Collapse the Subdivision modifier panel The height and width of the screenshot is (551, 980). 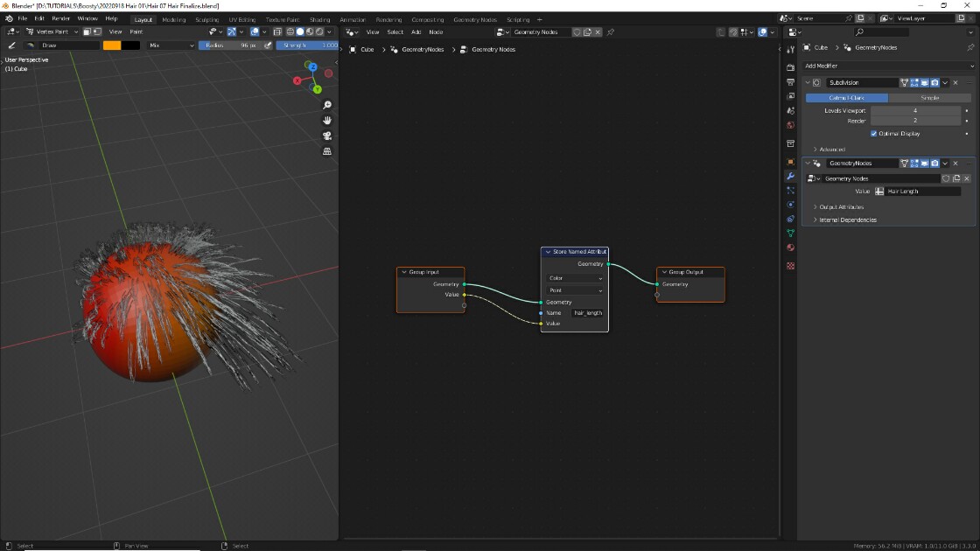tap(808, 82)
